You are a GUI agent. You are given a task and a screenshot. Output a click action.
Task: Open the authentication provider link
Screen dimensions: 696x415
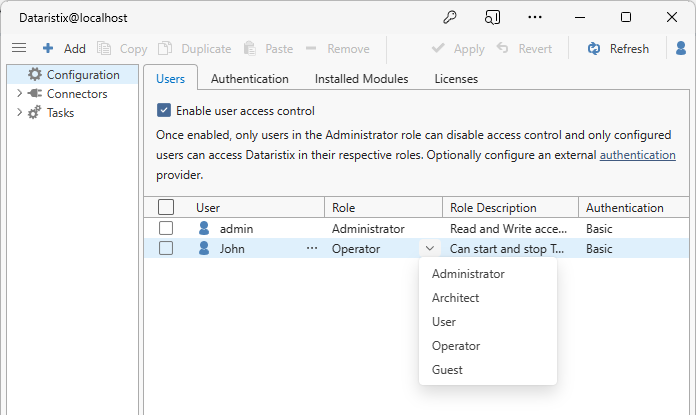(x=637, y=155)
